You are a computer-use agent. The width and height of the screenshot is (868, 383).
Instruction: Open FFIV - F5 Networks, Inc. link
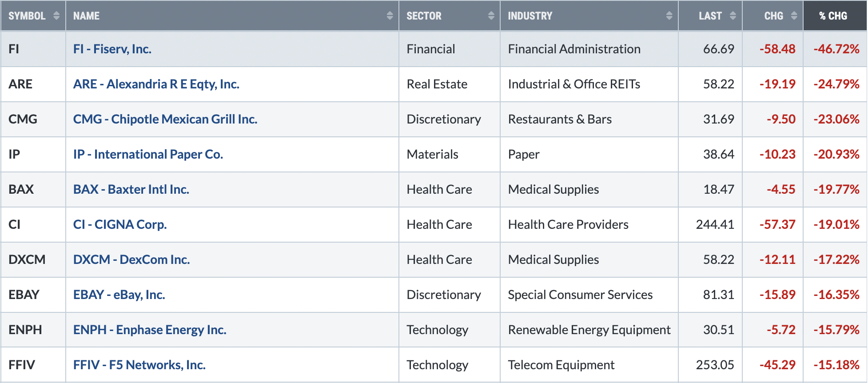139,365
